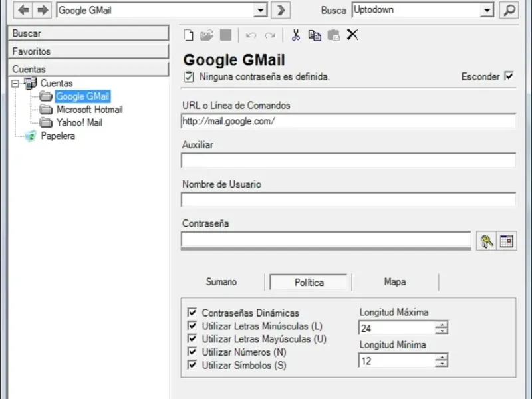Select Microsoft Hotmail in account tree
532x399 pixels.
pyautogui.click(x=89, y=110)
